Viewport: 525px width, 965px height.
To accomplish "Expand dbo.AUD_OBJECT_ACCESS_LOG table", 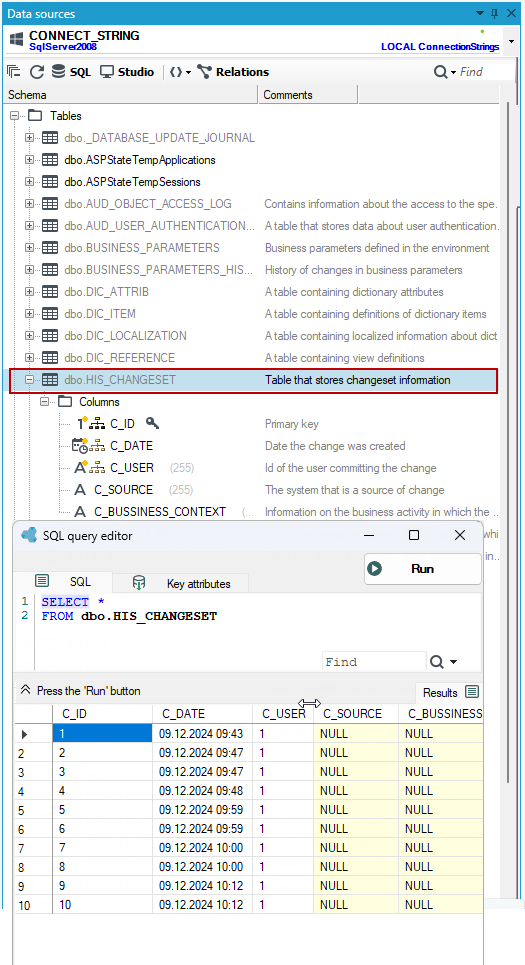I will (29, 204).
